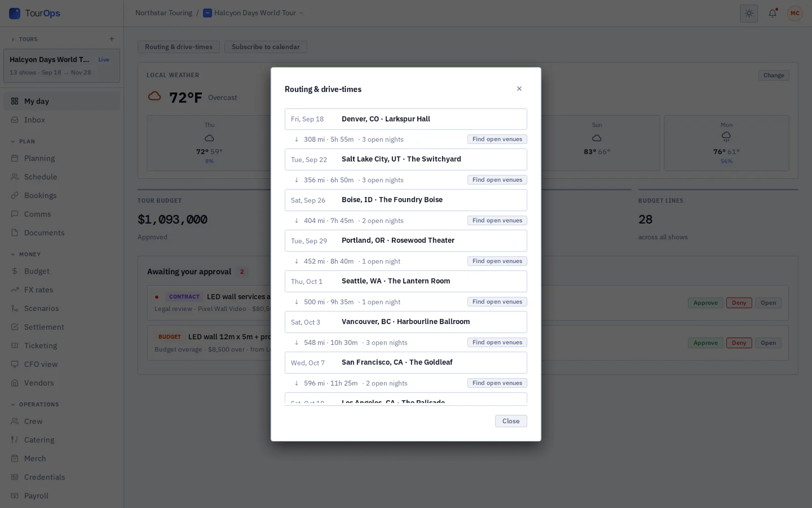The image size is (812, 508).
Task: Open Bookings link icon in sidebar
Action: [x=15, y=196]
